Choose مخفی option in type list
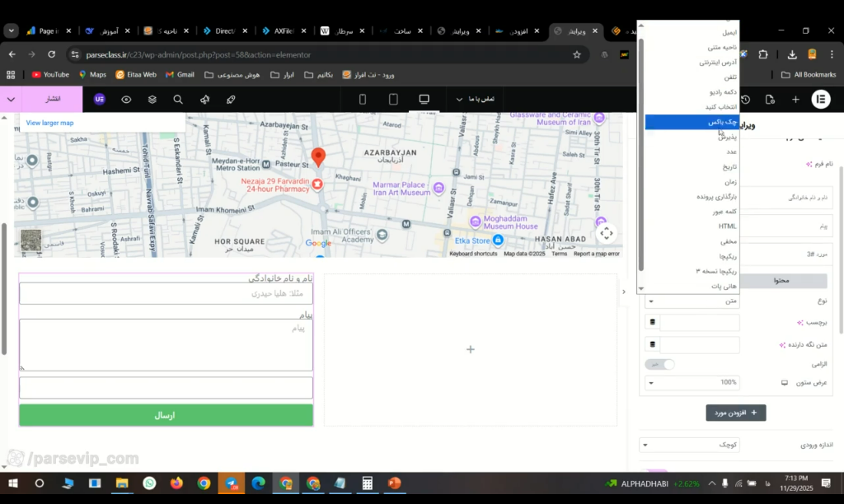The width and height of the screenshot is (844, 504). (692, 241)
